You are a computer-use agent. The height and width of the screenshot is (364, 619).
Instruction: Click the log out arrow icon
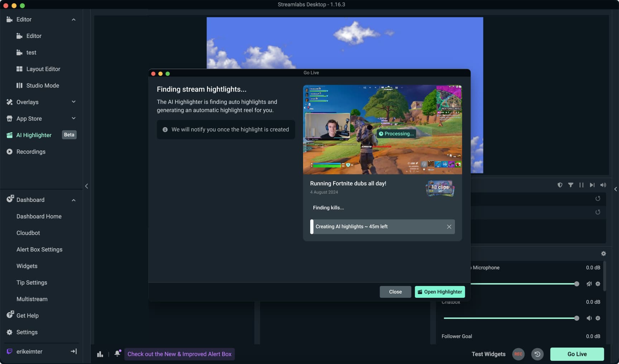click(x=74, y=351)
